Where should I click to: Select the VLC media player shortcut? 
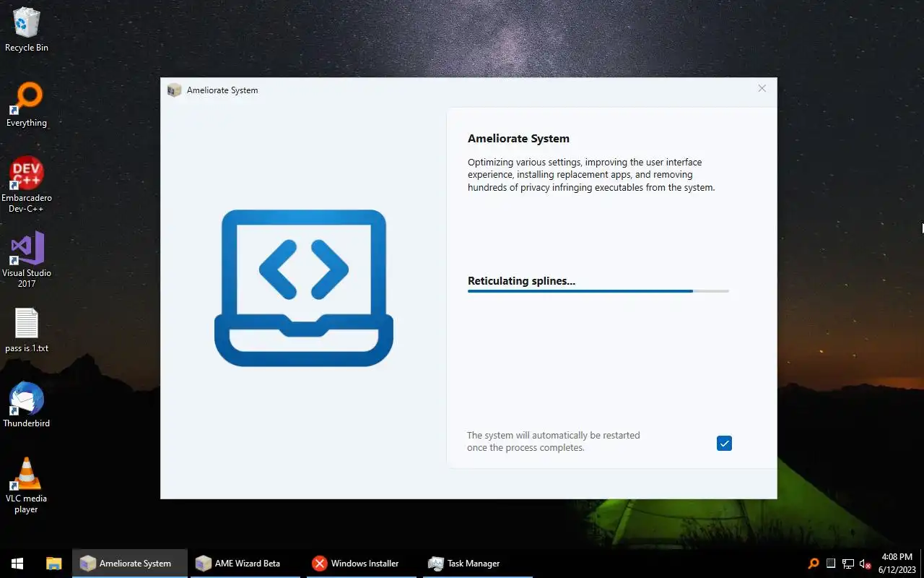click(x=27, y=486)
